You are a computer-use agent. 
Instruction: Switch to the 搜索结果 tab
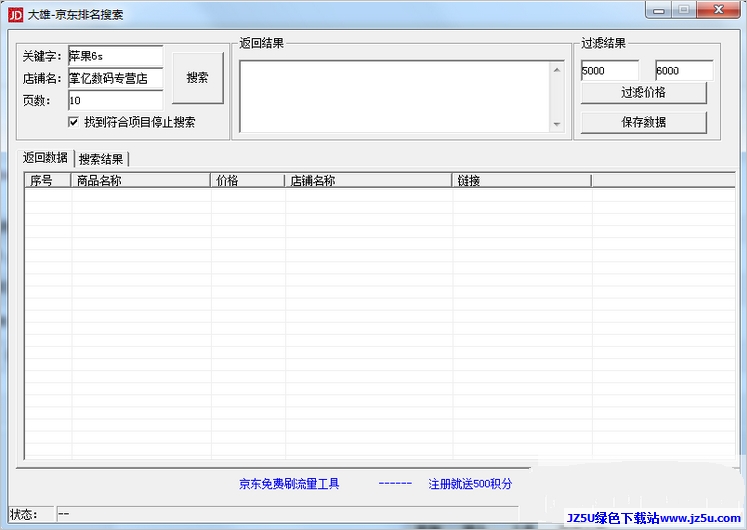tap(101, 159)
